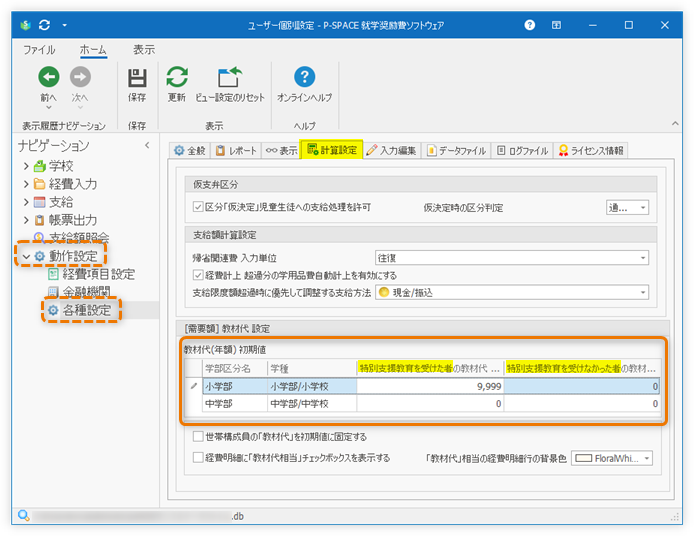Open the 表示 ribbon tab
This screenshot has height=536, width=694.
[x=143, y=49]
